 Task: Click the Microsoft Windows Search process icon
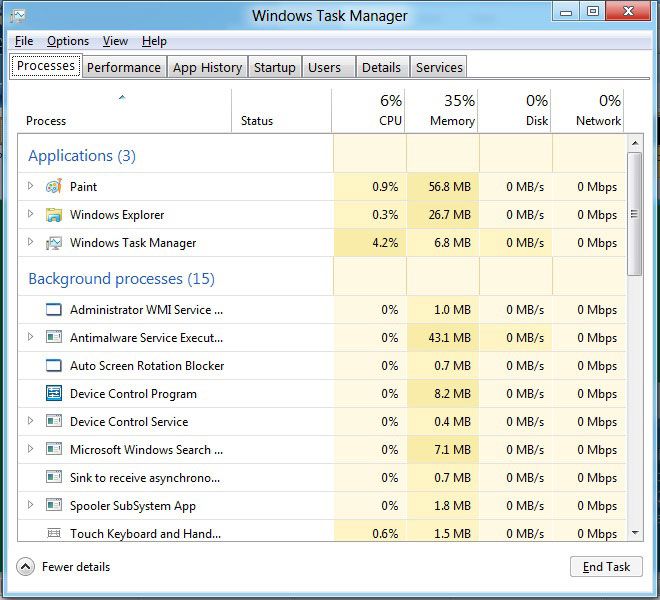pyautogui.click(x=54, y=450)
